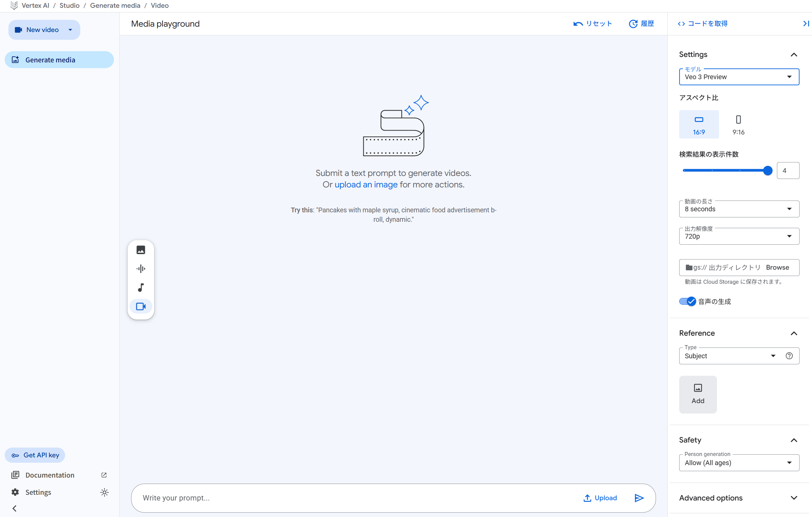Choose the 9:16 aspect ratio option

click(x=738, y=124)
